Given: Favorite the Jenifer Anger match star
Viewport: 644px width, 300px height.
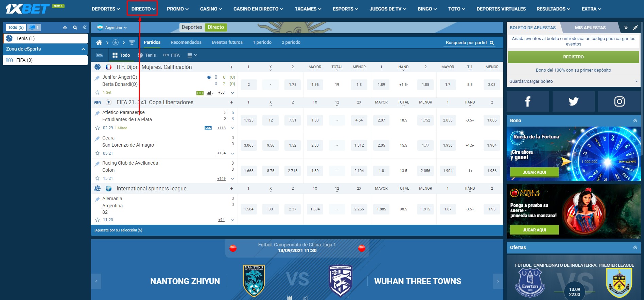Looking at the screenshot, I should 98,93.
